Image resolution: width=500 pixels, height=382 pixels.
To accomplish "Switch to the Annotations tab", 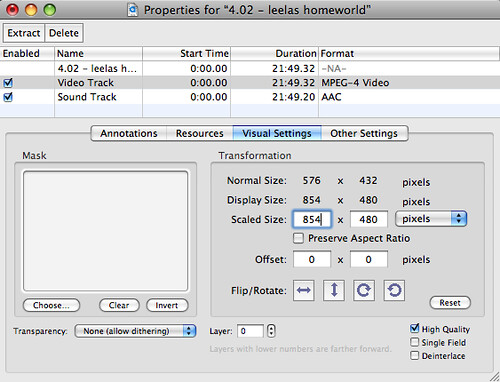I will click(x=129, y=133).
